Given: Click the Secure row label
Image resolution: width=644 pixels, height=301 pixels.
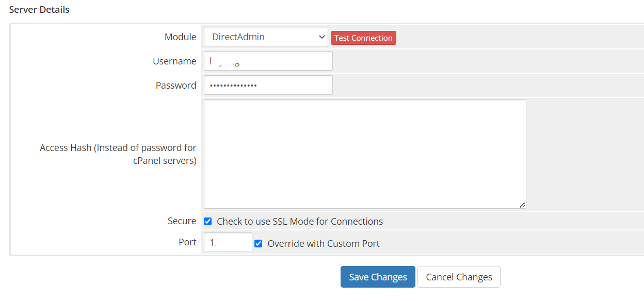Looking at the screenshot, I should pos(182,221).
